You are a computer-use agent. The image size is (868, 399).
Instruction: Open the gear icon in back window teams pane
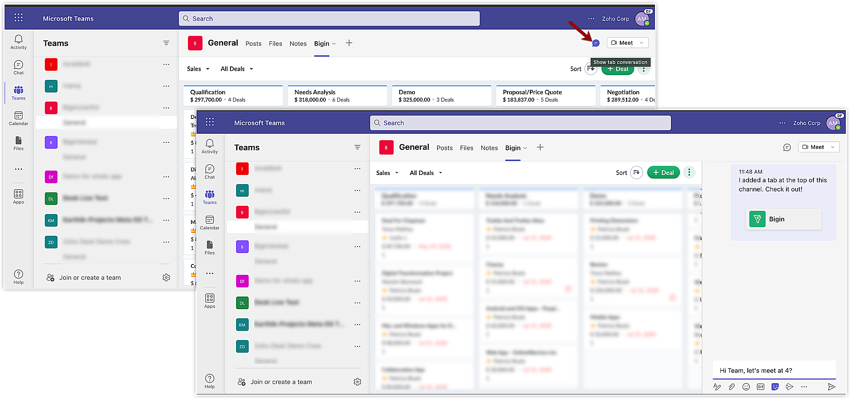[x=166, y=277]
